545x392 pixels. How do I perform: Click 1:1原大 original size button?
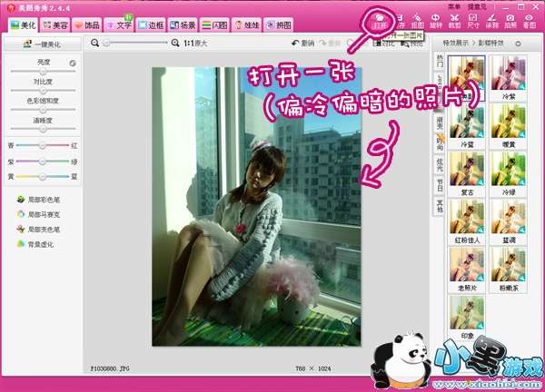(x=195, y=43)
